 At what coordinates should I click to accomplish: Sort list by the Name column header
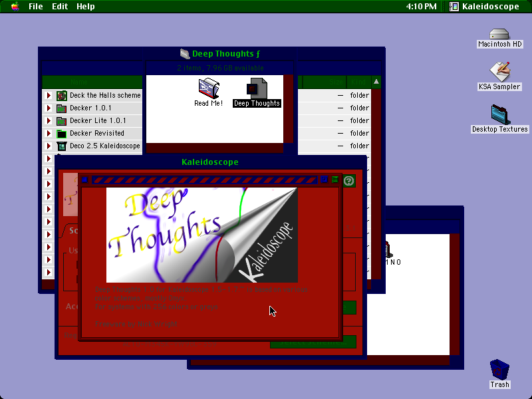[92, 82]
